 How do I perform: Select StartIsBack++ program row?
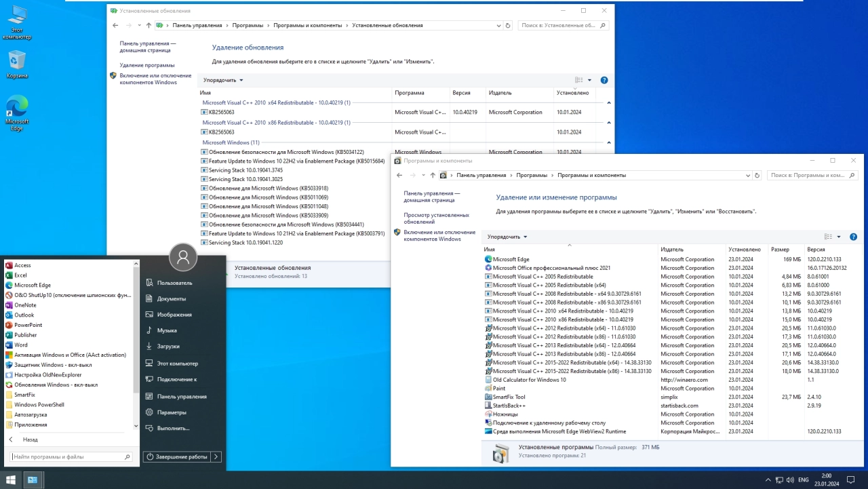(671, 406)
